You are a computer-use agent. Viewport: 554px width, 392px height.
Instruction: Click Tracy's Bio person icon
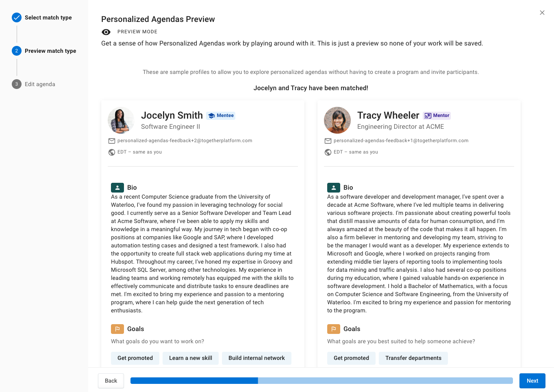(x=334, y=188)
